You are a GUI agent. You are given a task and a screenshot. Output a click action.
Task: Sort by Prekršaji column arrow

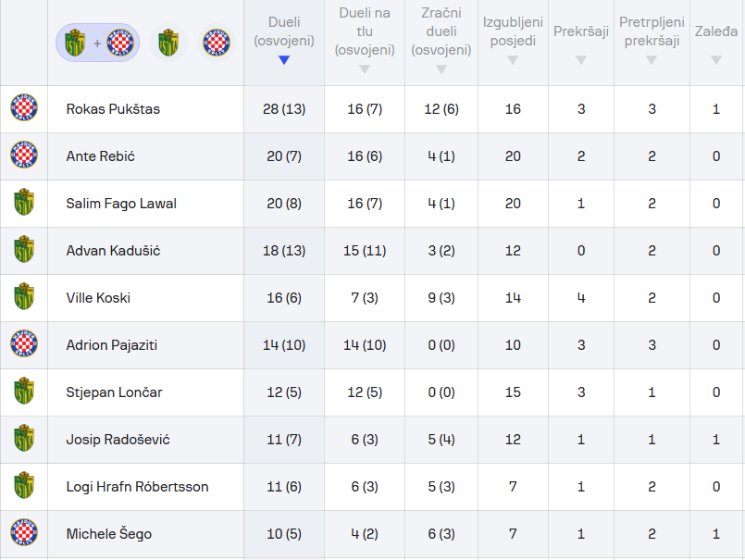[581, 60]
